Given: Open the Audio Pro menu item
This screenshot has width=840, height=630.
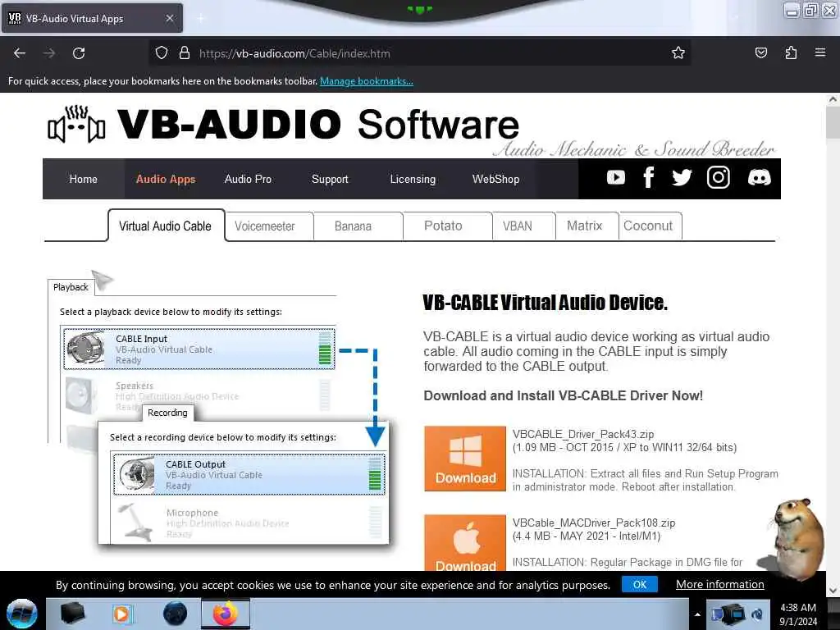Looking at the screenshot, I should [248, 179].
